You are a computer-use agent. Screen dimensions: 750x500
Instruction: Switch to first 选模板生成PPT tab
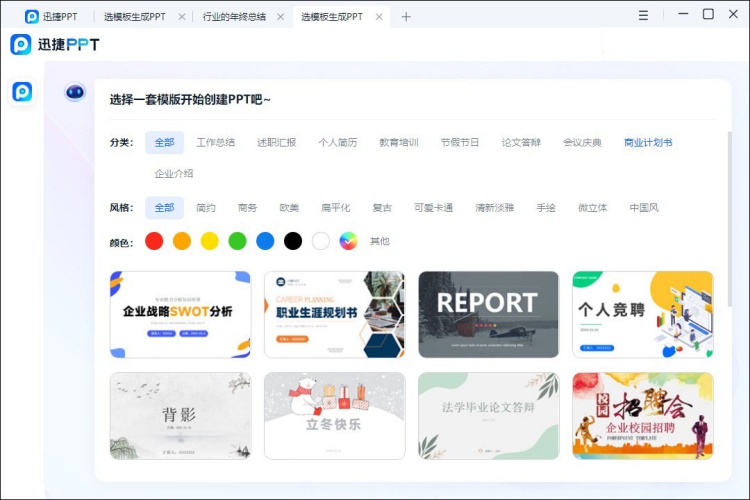134,17
